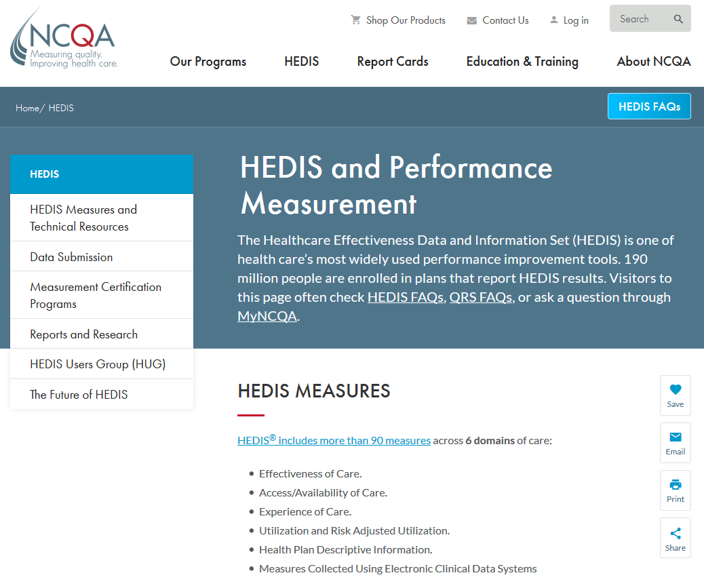Open Reports and Research
This screenshot has height=588, width=704.
(102, 334)
